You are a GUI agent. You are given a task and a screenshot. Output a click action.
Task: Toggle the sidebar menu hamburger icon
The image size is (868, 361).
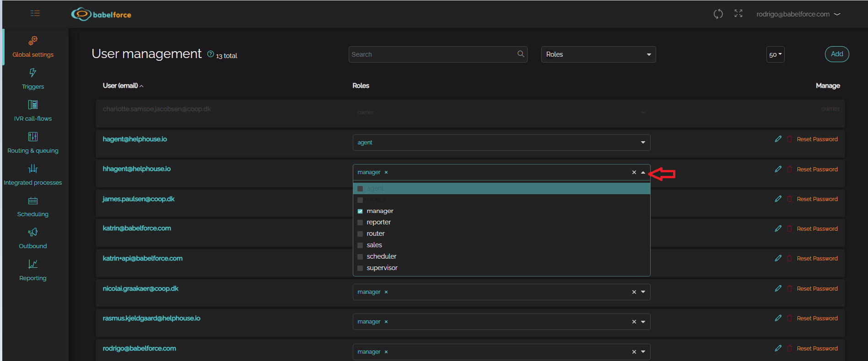point(35,14)
